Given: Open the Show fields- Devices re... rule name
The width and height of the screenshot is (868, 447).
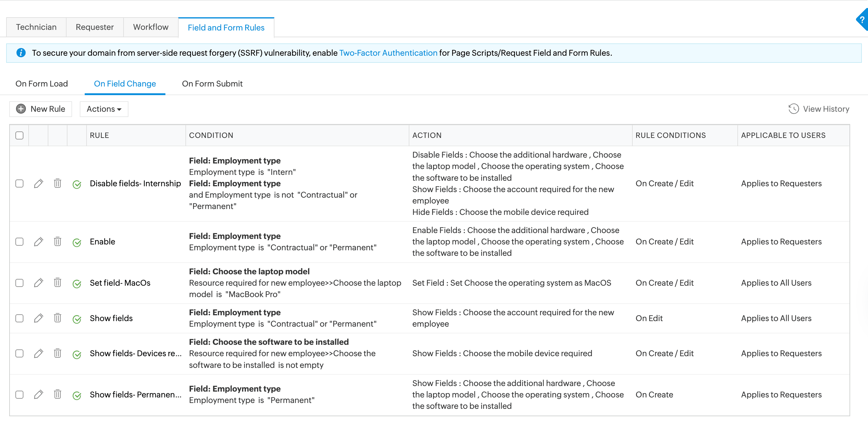Looking at the screenshot, I should [136, 354].
